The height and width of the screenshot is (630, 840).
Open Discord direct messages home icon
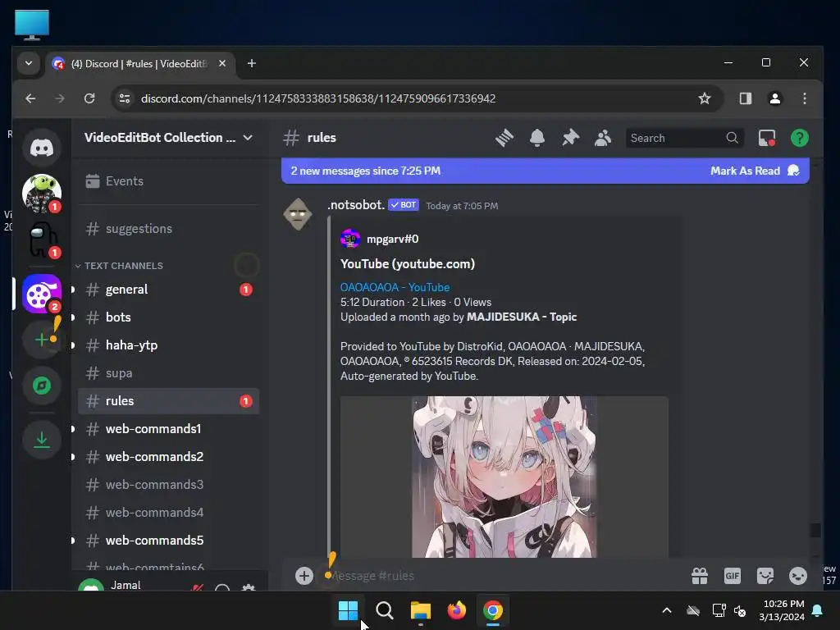point(42,148)
